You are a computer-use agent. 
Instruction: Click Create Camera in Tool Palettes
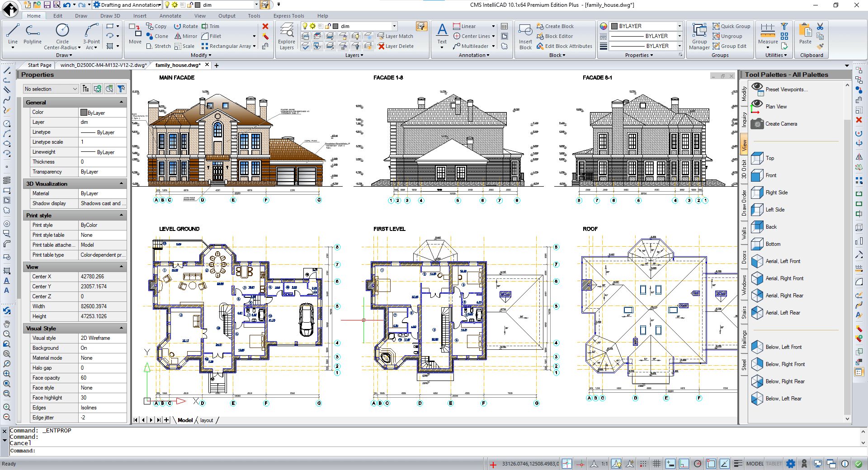[774, 124]
